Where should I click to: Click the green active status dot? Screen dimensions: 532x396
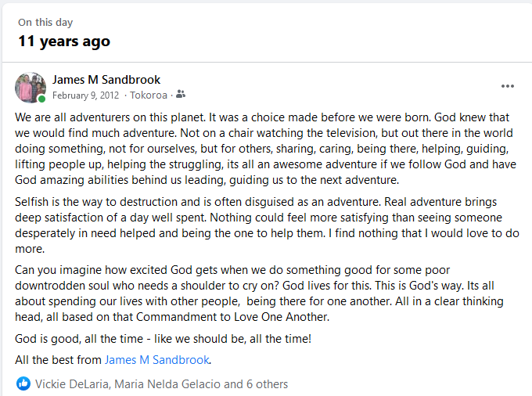[41, 99]
